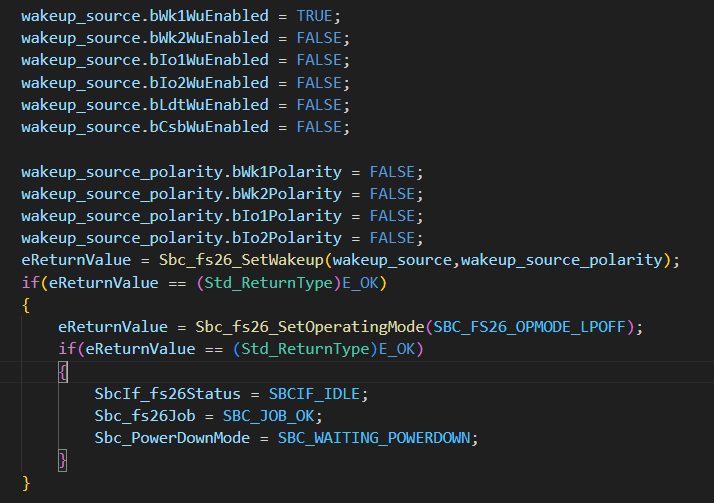Screen dimensions: 714x503
Task: Click FALSE on the bWk2WuEnabled line
Action: click(x=319, y=38)
